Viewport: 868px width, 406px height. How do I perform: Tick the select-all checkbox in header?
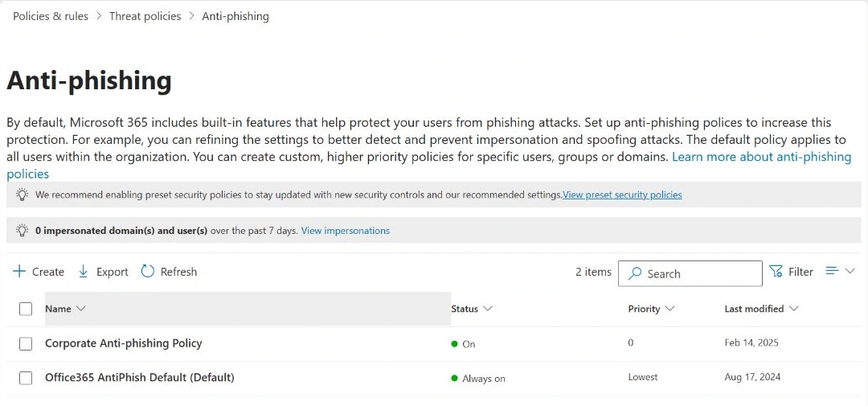[x=26, y=309]
